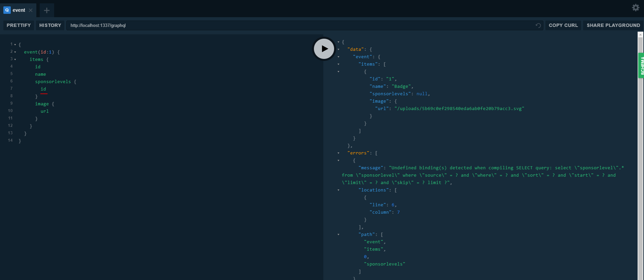
Task: Click the name field on line 5
Action: pos(40,74)
